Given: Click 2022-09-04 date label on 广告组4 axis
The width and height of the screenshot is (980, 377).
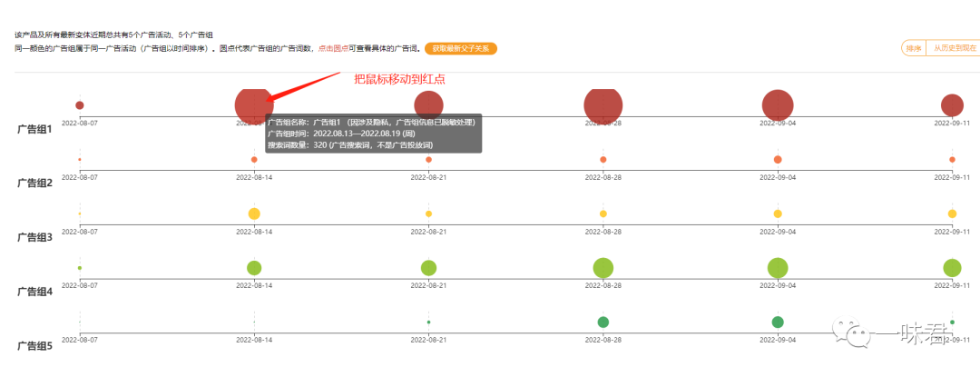Looking at the screenshot, I should tap(778, 286).
